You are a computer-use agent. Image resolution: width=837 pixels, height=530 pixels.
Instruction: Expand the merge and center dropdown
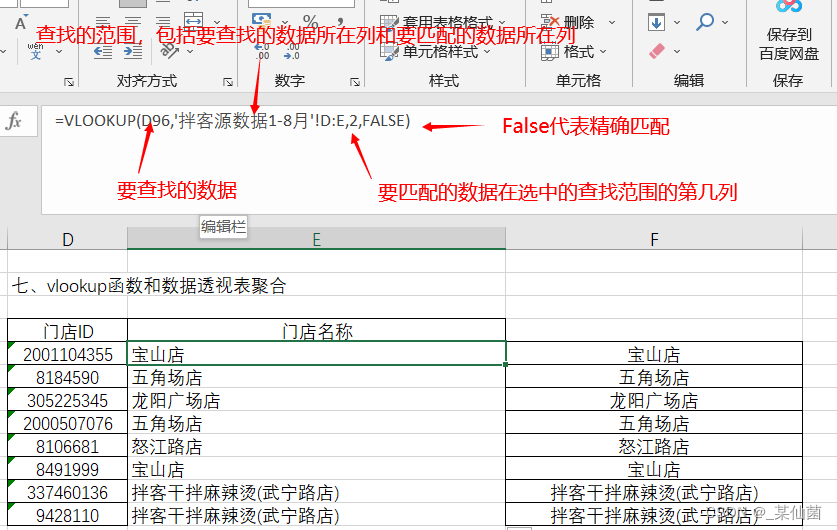pos(217,22)
